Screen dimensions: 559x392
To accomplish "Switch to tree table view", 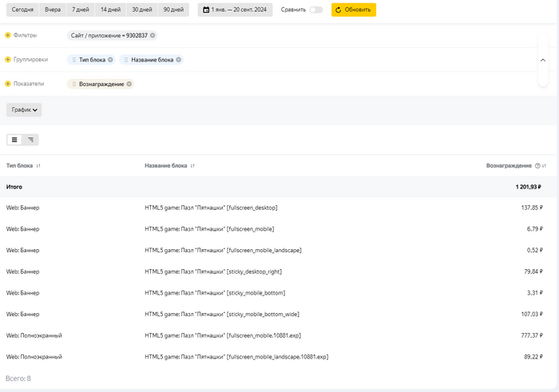I will click(x=30, y=140).
